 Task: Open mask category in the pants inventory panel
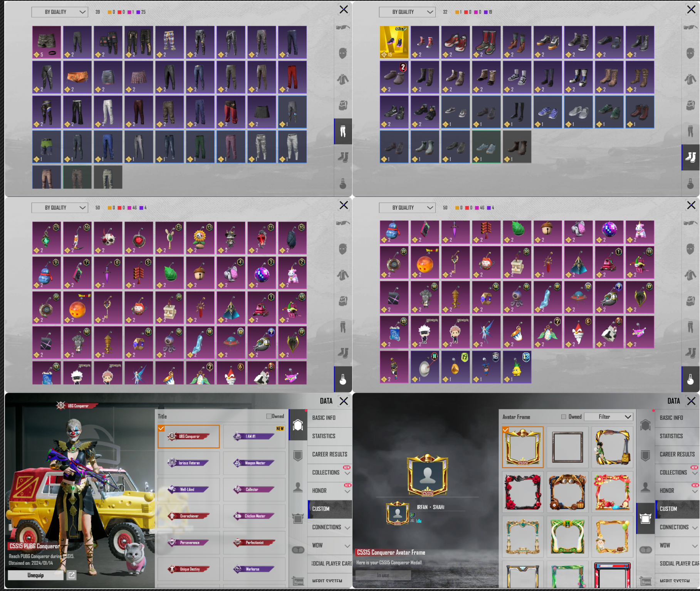click(x=343, y=53)
